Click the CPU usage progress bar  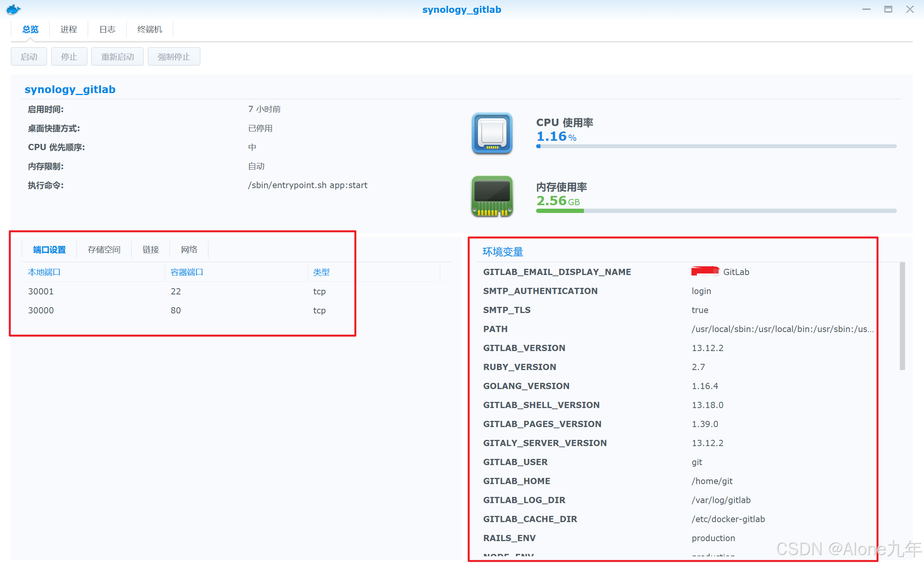(x=716, y=147)
